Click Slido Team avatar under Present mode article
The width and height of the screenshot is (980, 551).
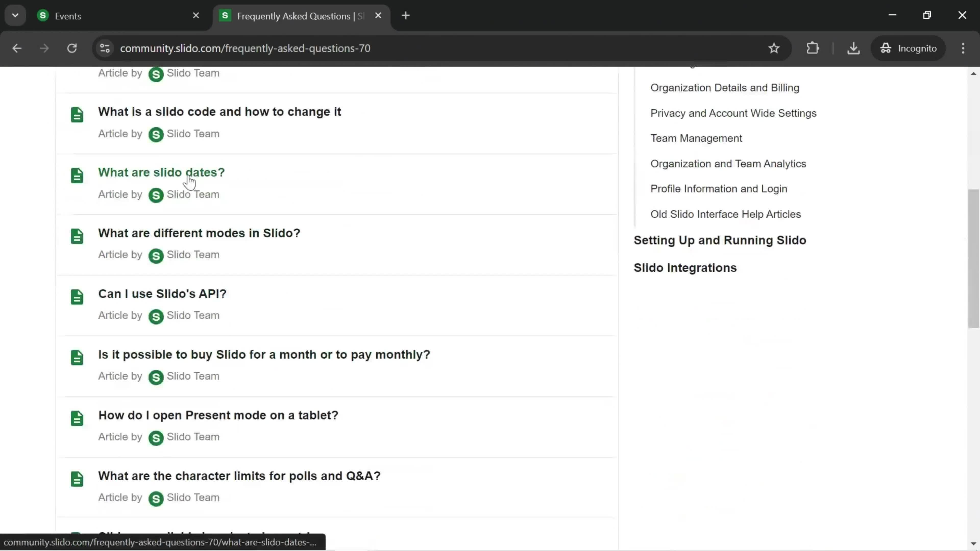156,438
